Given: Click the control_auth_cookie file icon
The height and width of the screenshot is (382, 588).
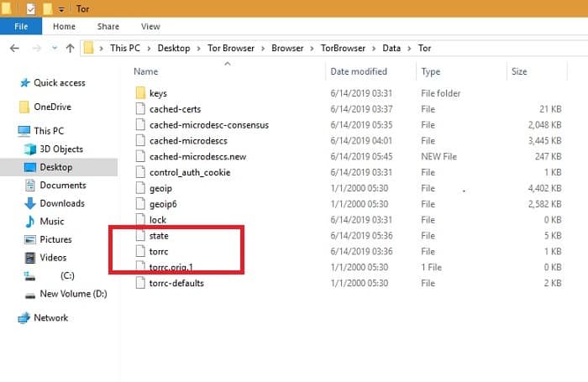Looking at the screenshot, I should pos(140,172).
